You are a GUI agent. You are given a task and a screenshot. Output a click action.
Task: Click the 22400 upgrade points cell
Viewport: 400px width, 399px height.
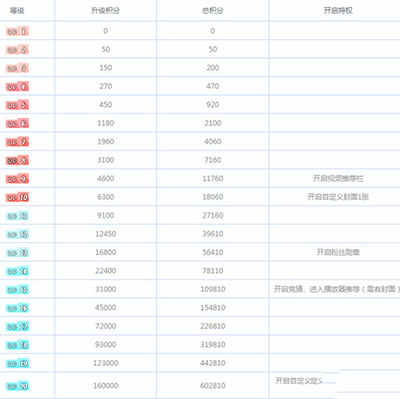105,271
